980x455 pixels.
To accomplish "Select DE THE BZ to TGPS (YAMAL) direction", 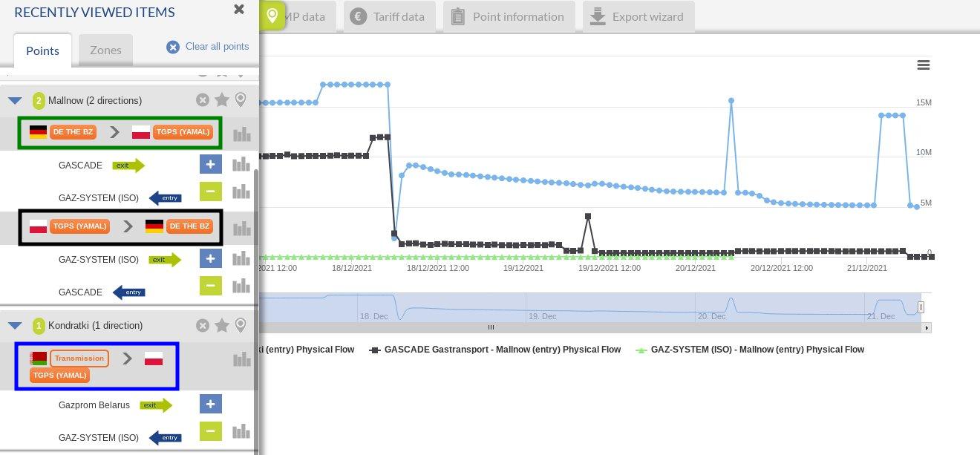I will point(120,133).
